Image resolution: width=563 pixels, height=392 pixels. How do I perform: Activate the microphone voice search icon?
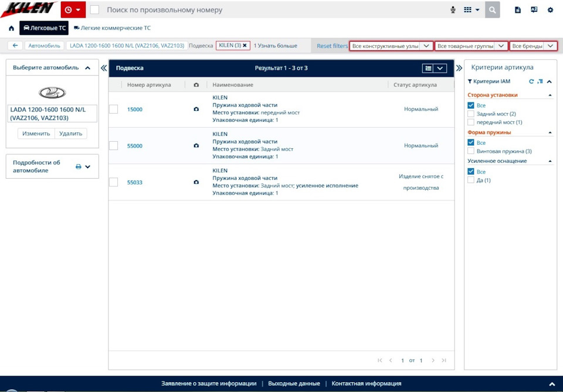[453, 10]
